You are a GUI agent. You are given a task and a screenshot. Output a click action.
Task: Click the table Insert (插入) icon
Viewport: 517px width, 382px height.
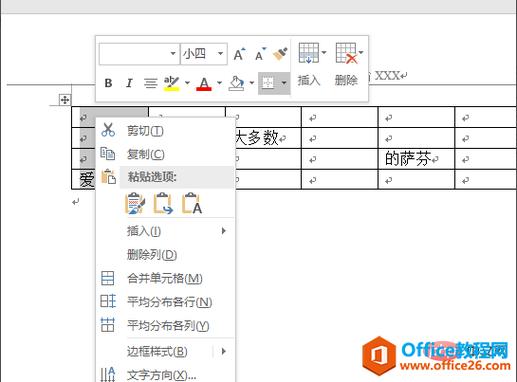pyautogui.click(x=309, y=53)
